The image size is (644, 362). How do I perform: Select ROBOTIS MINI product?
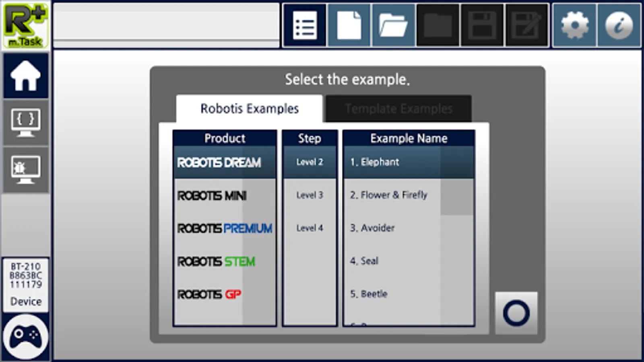coord(225,195)
